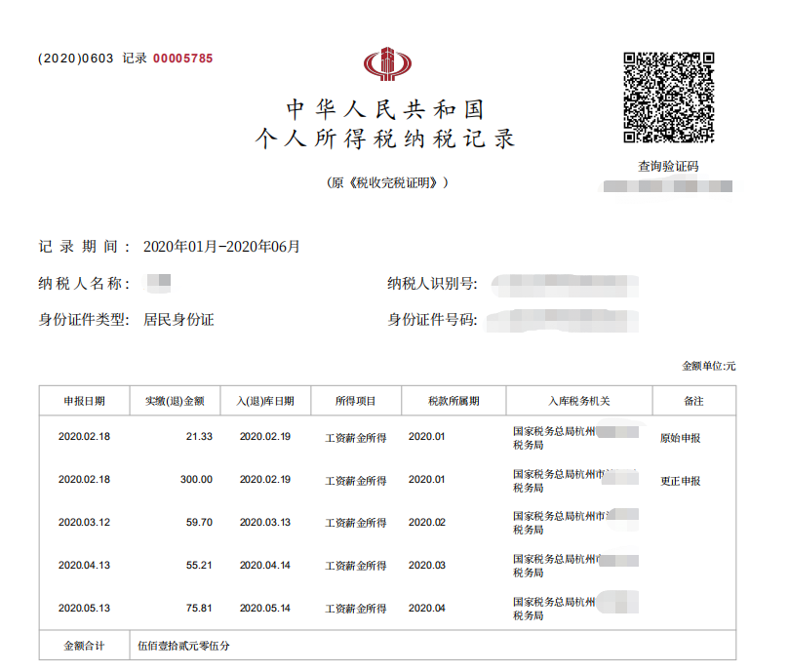Click the 备注 column header
The image size is (789, 672).
tap(693, 401)
